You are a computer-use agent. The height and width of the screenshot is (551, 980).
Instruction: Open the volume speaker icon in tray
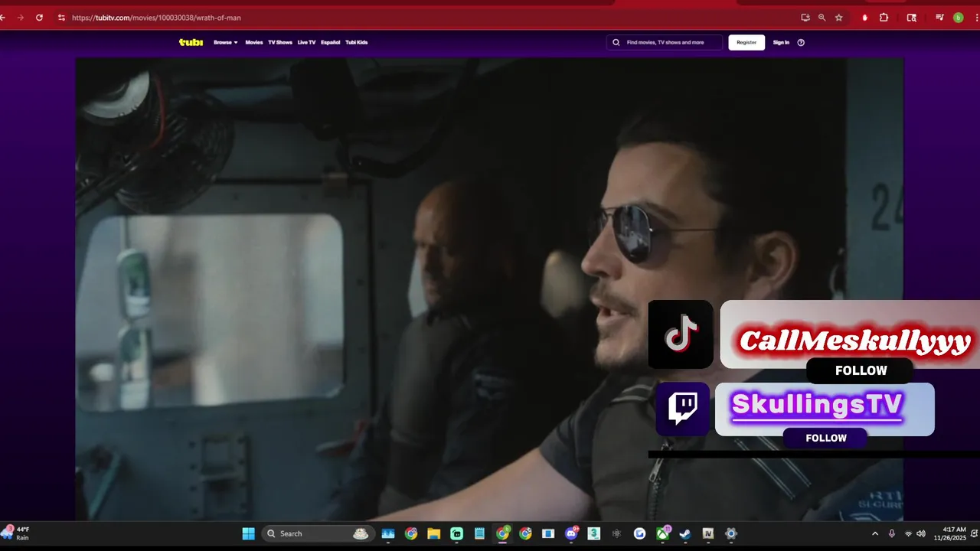pos(921,533)
